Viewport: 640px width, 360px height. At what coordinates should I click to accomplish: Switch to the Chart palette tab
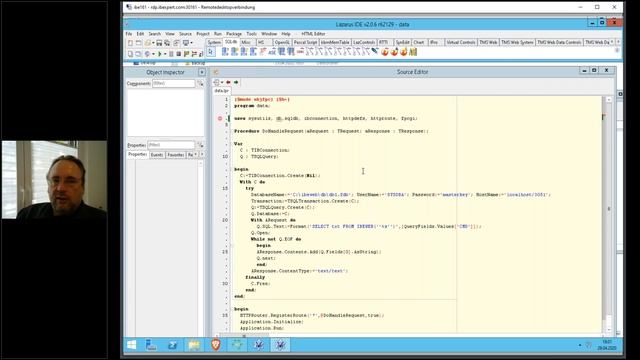tap(419, 42)
